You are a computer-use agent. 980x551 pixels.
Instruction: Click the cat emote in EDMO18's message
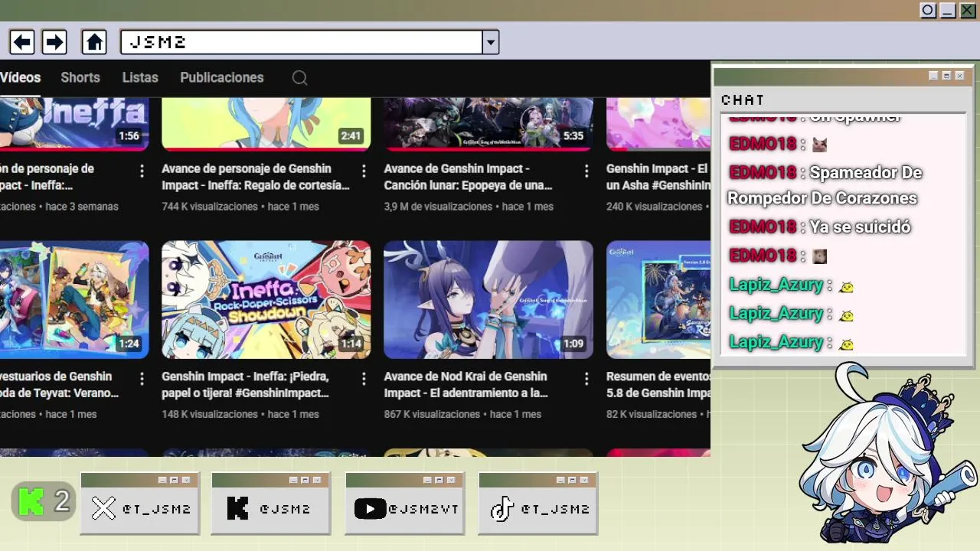pyautogui.click(x=819, y=145)
